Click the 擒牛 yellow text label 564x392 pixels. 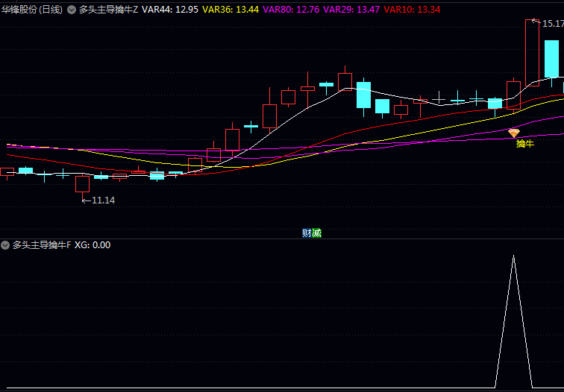[524, 143]
